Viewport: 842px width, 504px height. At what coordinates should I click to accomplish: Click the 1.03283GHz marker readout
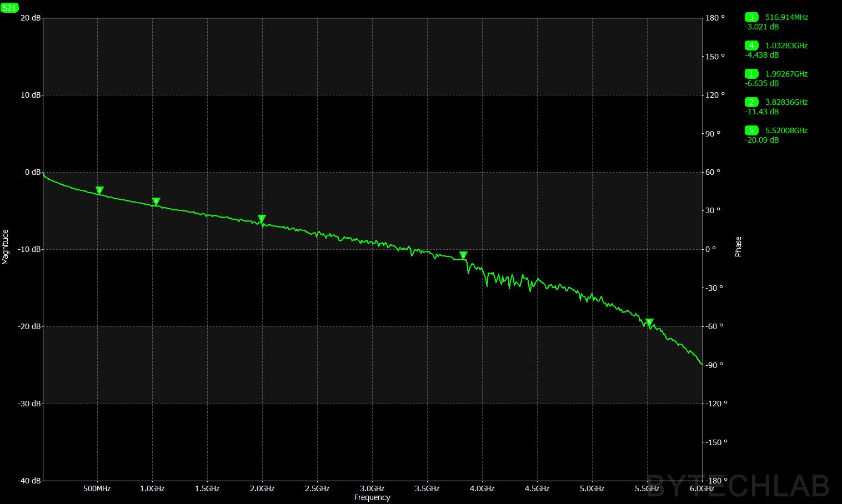786,46
